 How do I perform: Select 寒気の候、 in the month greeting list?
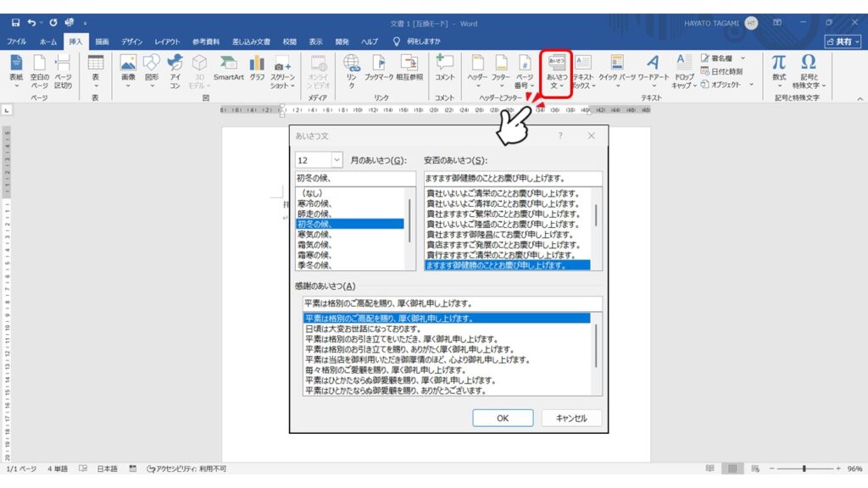(314, 234)
